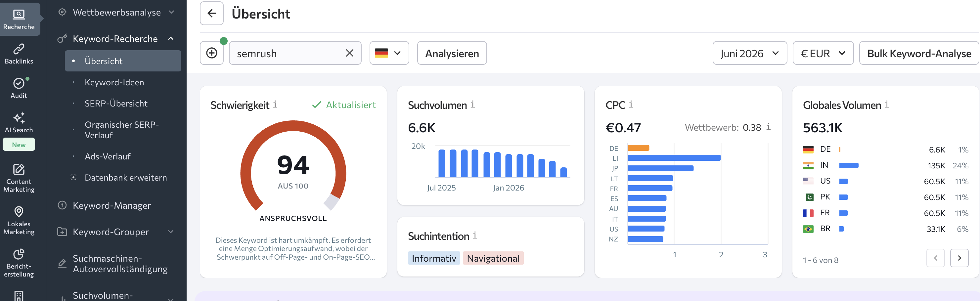This screenshot has height=301, width=980.
Task: Click the €0.47 CPC value
Action: 623,127
